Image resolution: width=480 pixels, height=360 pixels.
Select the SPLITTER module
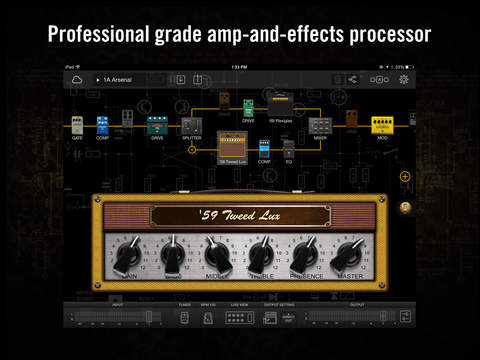point(192,126)
